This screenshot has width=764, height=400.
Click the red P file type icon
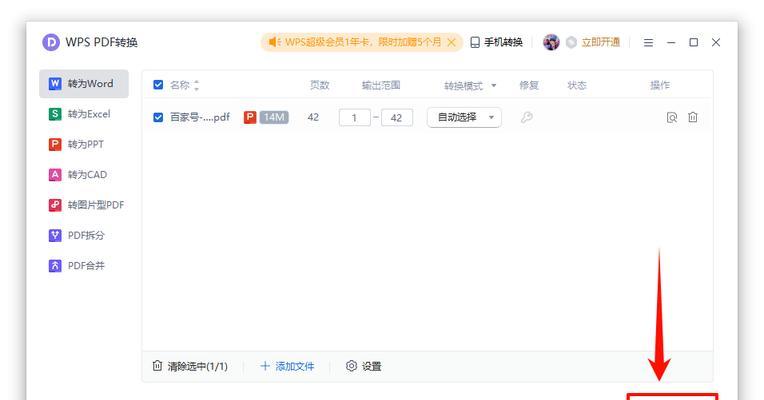[250, 117]
